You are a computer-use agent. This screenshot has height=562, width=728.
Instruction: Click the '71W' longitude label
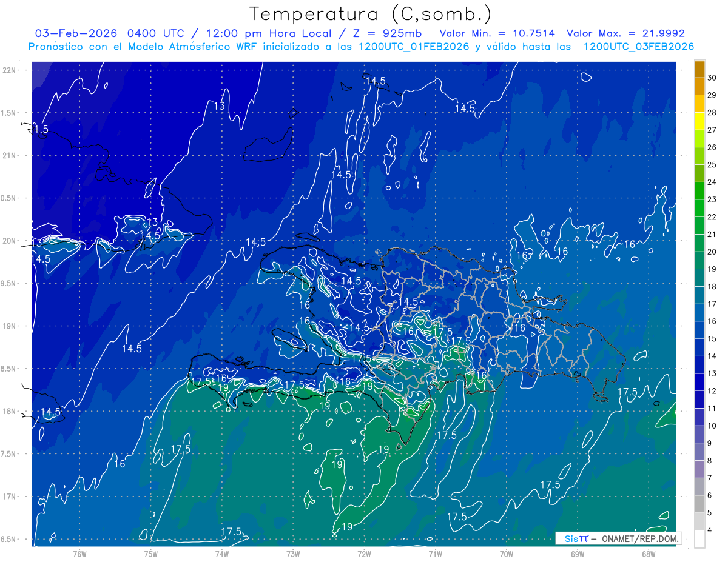tap(435, 554)
